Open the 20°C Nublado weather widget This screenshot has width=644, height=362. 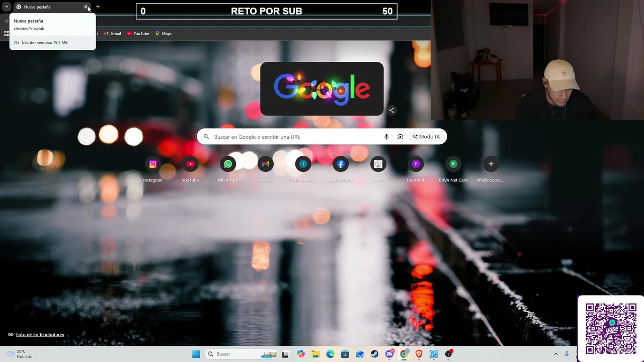coord(19,354)
